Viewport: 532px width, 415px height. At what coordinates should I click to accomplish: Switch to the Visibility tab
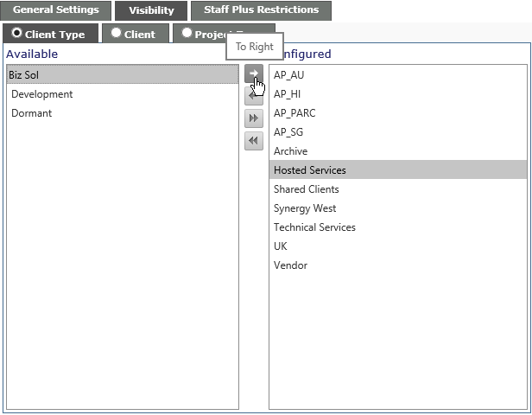point(151,10)
